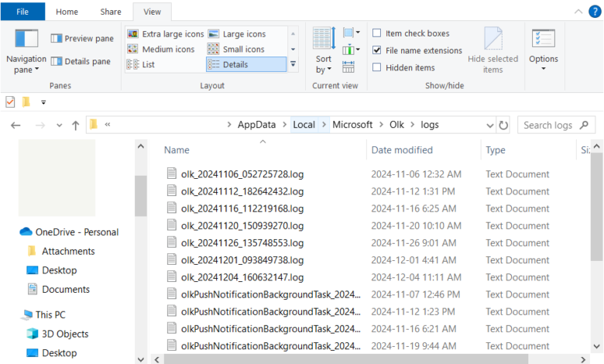The width and height of the screenshot is (604, 364).
Task: Open the File tab
Action: tap(22, 12)
